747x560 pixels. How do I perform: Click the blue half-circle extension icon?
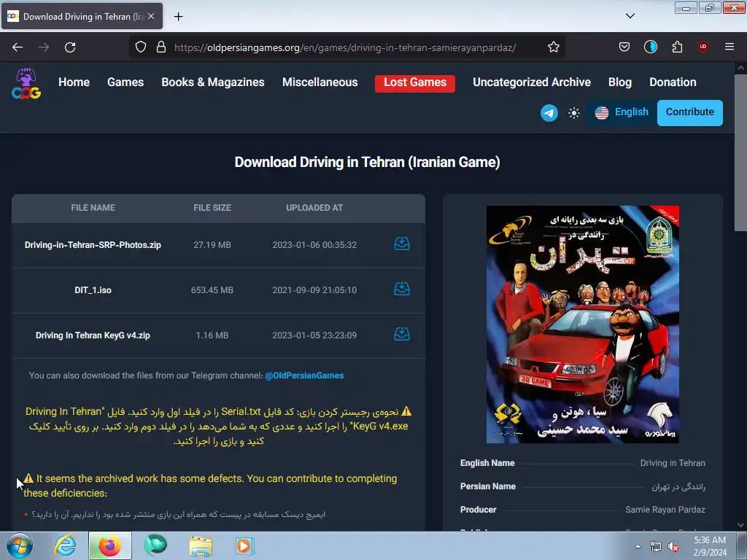650,47
